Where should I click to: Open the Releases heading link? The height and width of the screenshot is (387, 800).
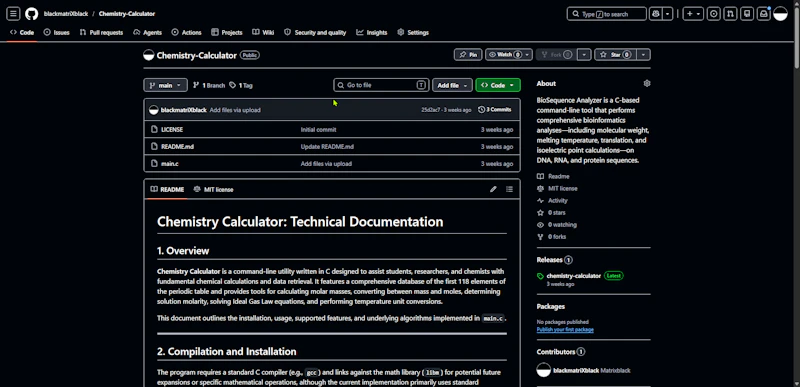[555, 260]
